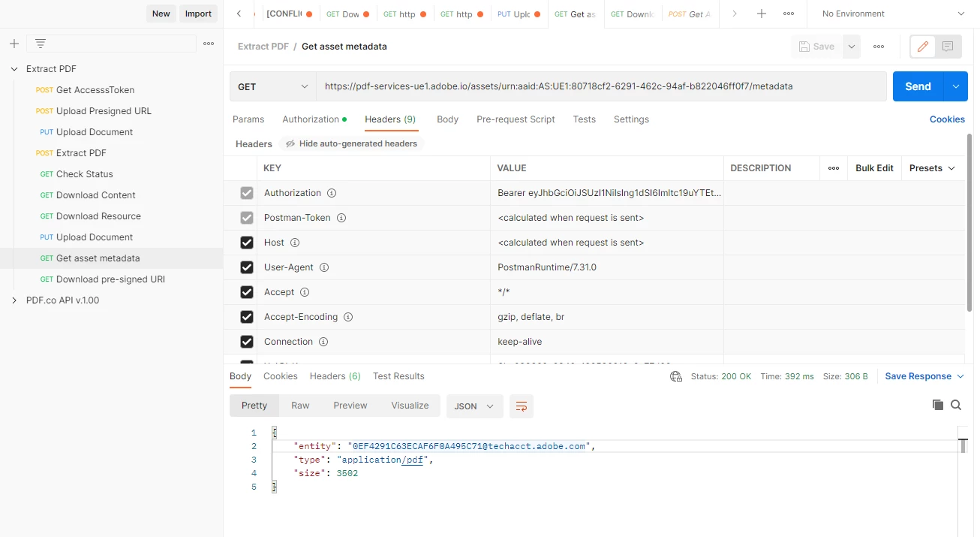Switch to the Authorization tab

(x=314, y=119)
